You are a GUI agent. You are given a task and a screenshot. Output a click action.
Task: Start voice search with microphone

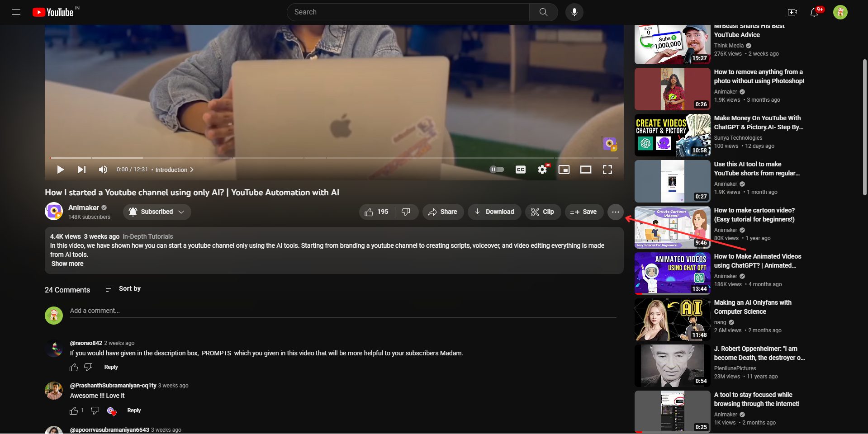pyautogui.click(x=574, y=12)
